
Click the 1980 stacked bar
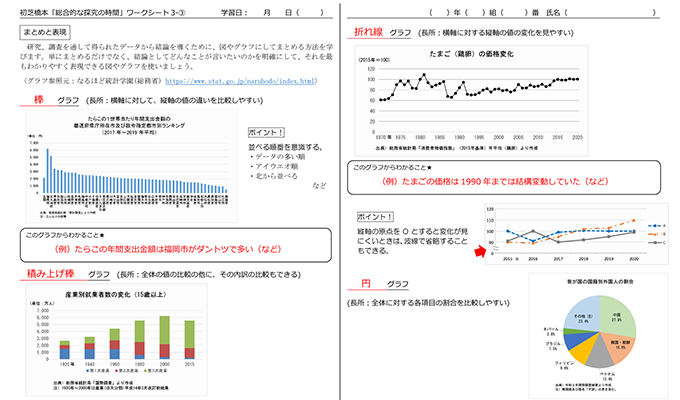click(x=140, y=340)
